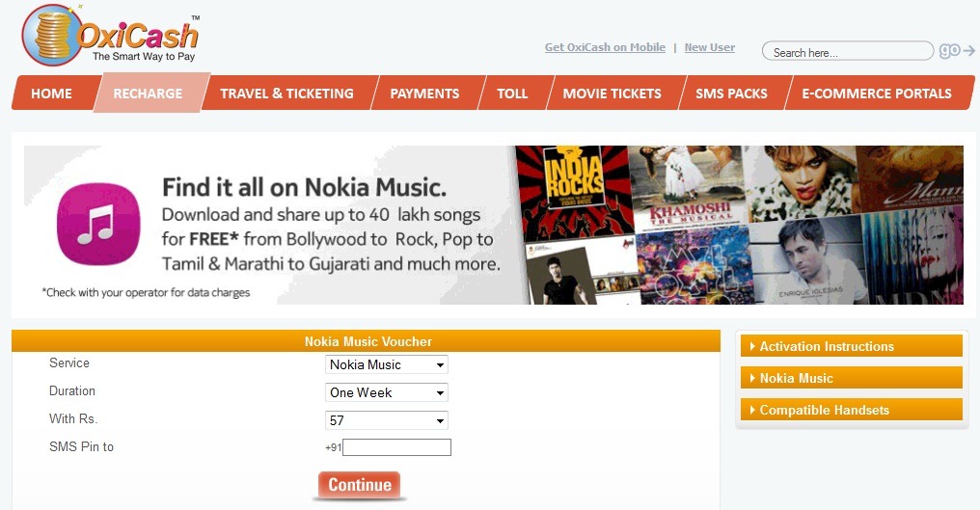Focus the SMS Pin to phone number field

[396, 447]
